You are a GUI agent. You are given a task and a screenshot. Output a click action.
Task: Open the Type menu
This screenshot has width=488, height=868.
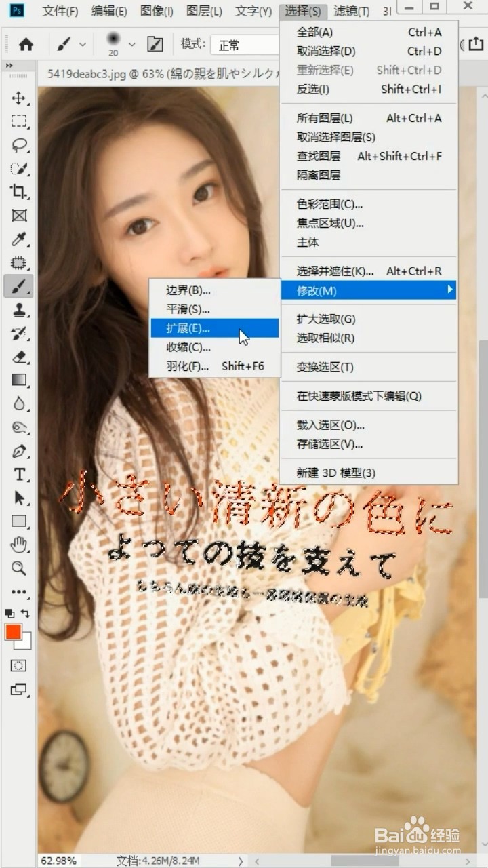point(253,11)
